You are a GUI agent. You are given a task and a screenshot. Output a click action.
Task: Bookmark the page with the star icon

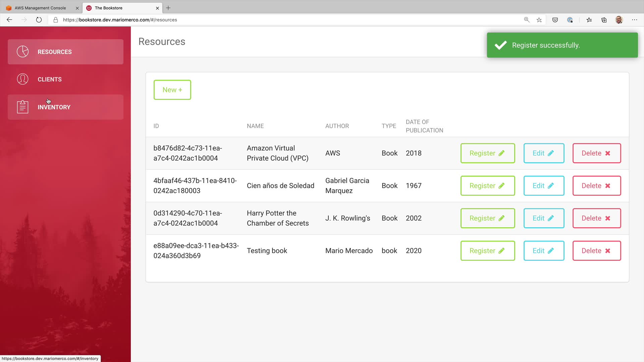(x=539, y=20)
